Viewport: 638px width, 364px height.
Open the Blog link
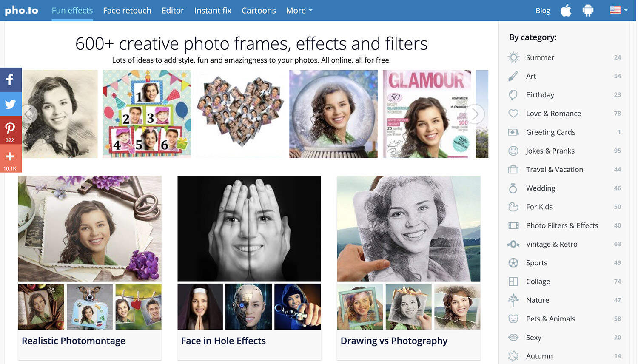pos(543,10)
